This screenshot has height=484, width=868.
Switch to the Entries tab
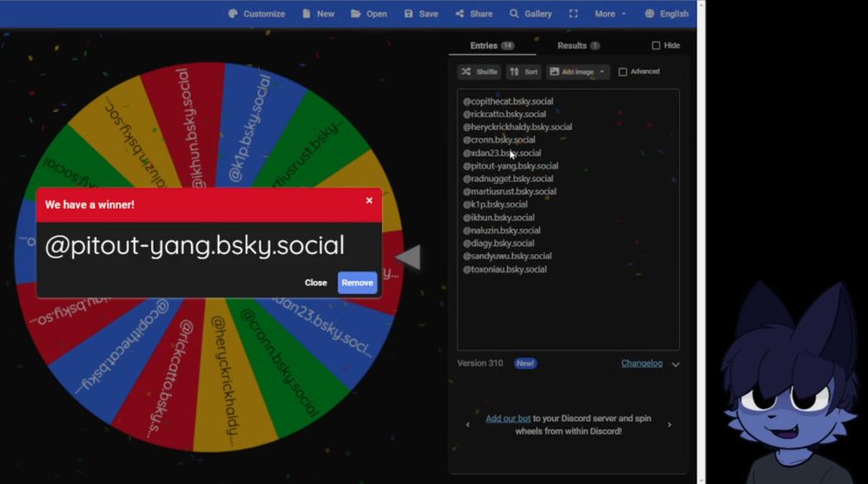(492, 45)
